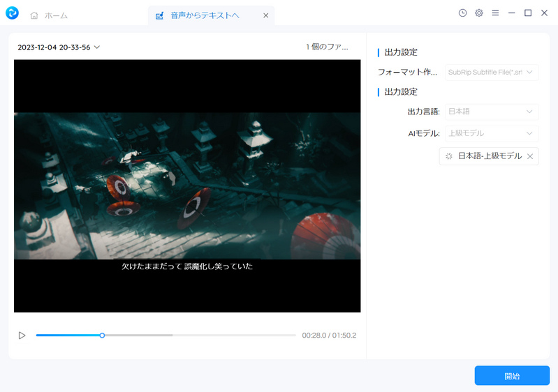Switch to the ホーム tab
558x392 pixels.
[50, 15]
